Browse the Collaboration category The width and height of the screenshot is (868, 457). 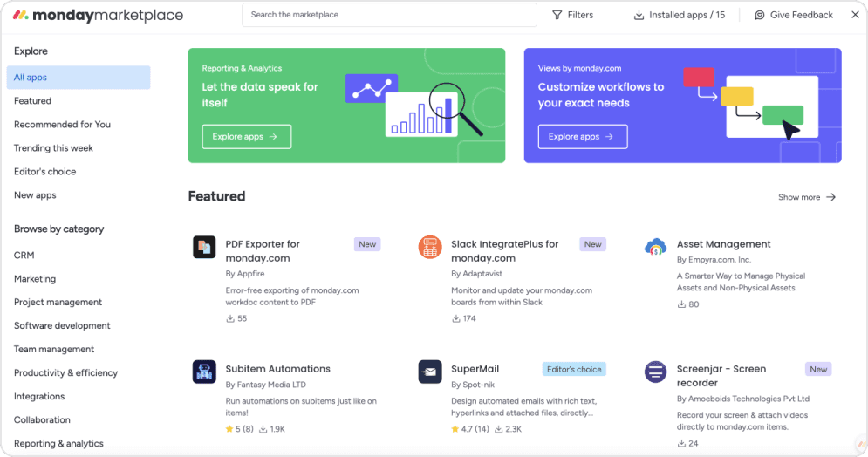tap(42, 419)
